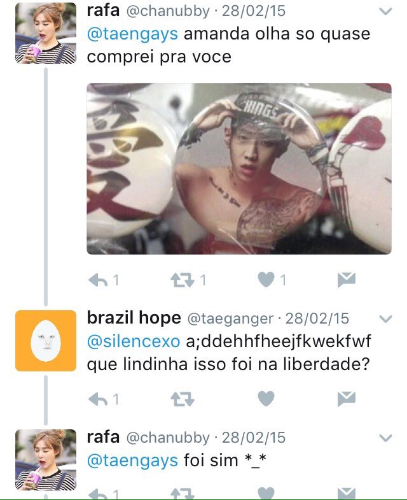
Task: Open brazil hope's egg avatar
Action: click(x=46, y=340)
